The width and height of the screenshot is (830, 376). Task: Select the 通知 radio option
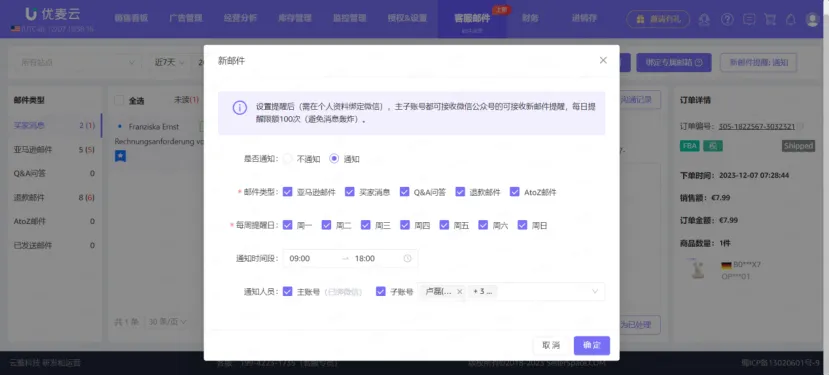[x=334, y=158]
